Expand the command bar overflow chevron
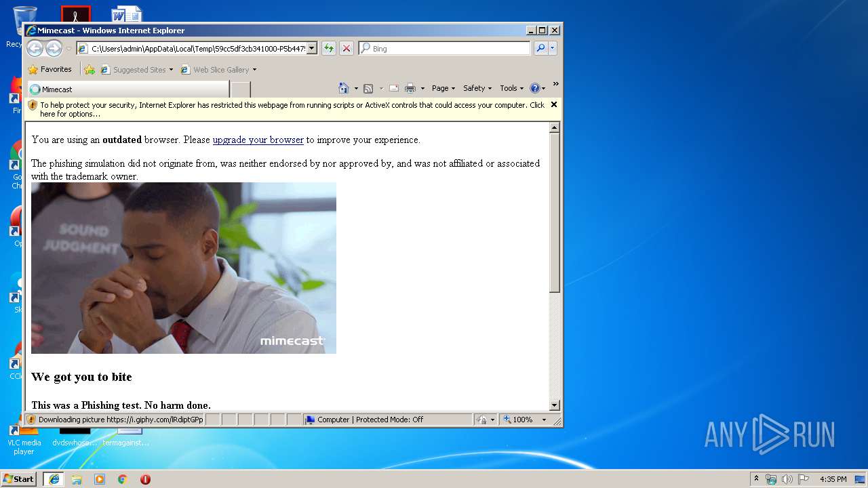The width and height of the screenshot is (868, 488). click(x=555, y=84)
